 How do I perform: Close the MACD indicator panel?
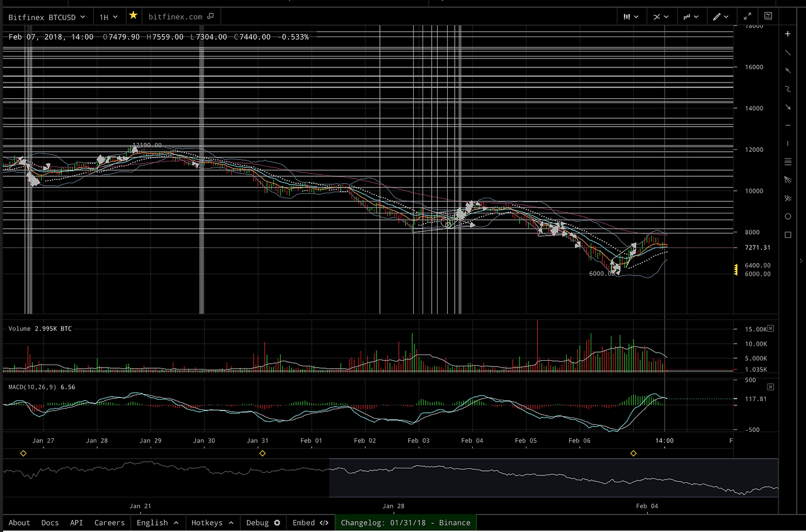point(770,387)
